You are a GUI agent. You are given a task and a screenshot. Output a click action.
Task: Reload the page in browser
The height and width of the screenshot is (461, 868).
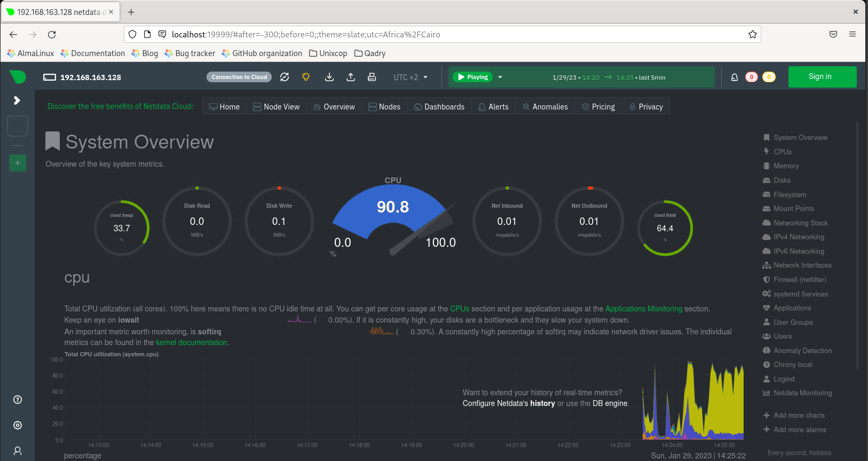(x=52, y=34)
